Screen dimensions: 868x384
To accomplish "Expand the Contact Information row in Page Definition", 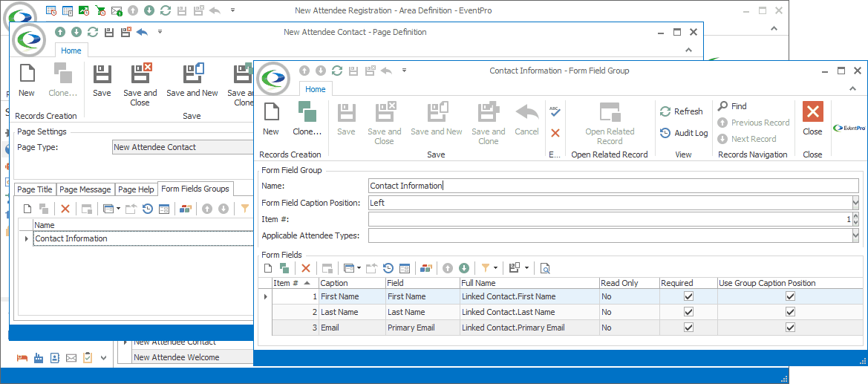I will (x=26, y=239).
